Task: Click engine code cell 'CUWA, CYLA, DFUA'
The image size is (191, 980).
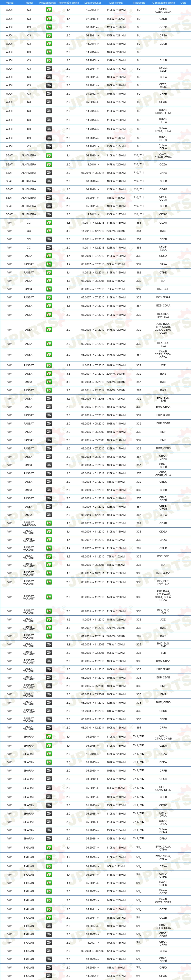Action: pos(163,130)
